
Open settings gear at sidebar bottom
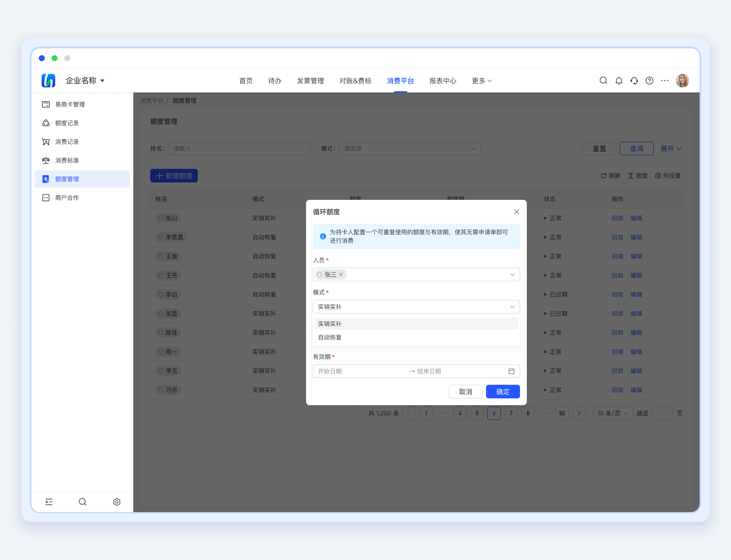pyautogui.click(x=116, y=502)
